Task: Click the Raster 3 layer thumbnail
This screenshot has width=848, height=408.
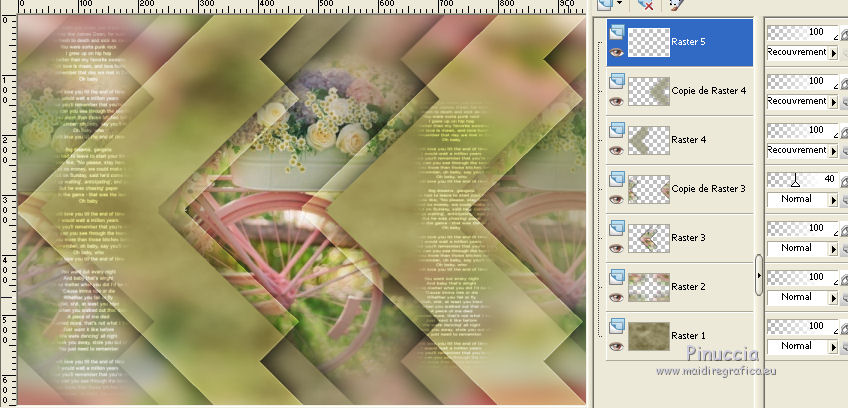Action: (649, 238)
